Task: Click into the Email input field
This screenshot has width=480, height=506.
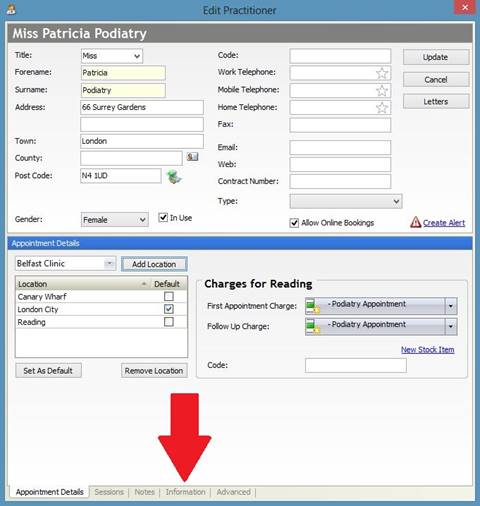Action: click(x=340, y=147)
